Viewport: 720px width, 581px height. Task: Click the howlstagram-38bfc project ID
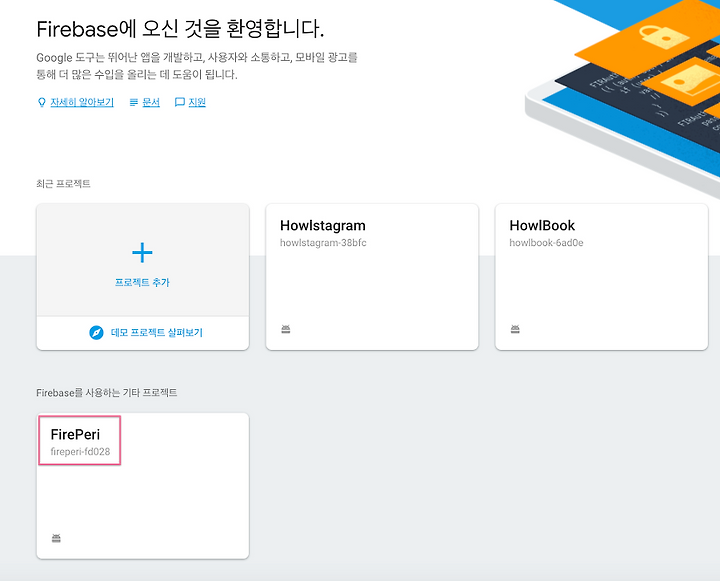pyautogui.click(x=323, y=243)
